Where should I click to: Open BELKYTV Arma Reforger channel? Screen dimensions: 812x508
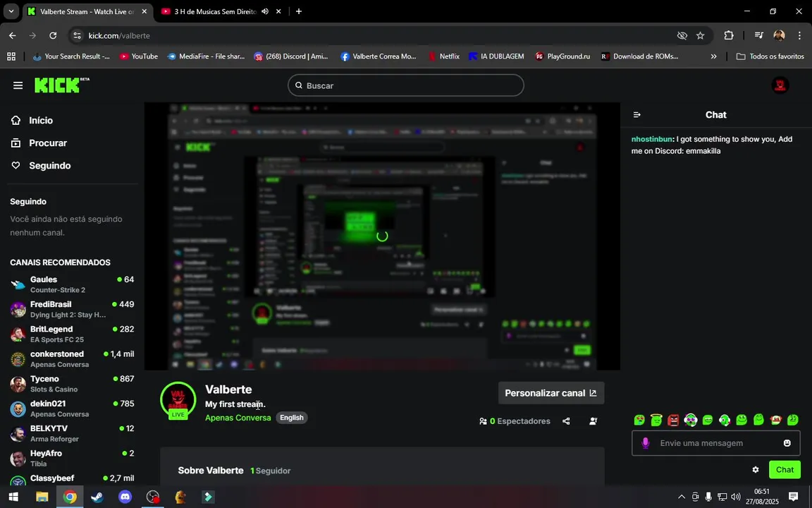point(72,433)
